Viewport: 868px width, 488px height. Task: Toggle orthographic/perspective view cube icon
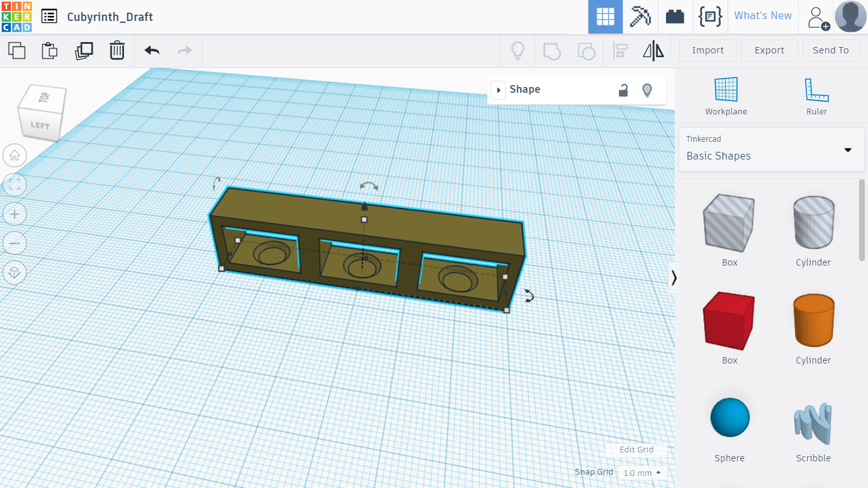(x=15, y=273)
